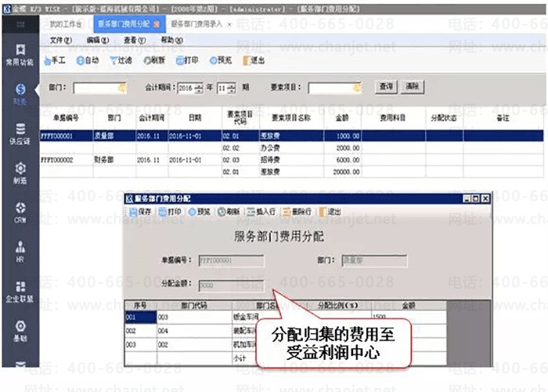Click the 自动 toolbar icon
This screenshot has width=548, height=392.
tap(88, 60)
